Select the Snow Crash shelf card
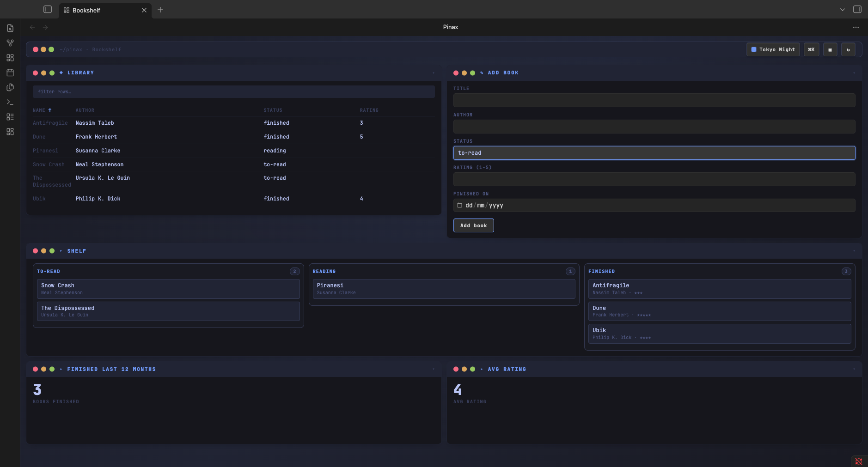This screenshot has height=467, width=868. tap(168, 289)
